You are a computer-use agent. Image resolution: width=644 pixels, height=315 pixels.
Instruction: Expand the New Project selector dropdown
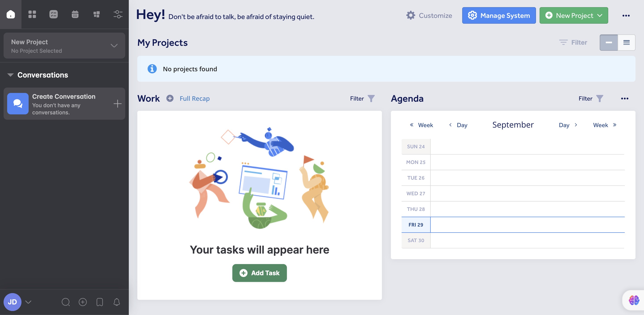tap(114, 46)
